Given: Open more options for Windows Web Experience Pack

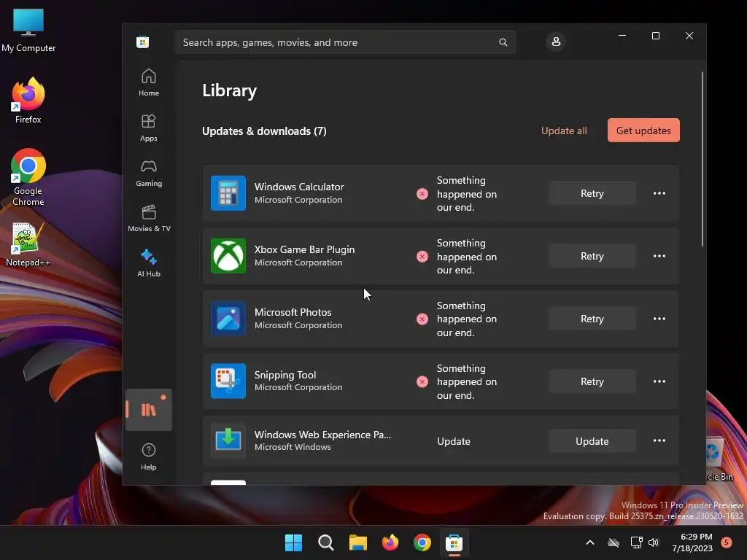Looking at the screenshot, I should click(x=659, y=441).
